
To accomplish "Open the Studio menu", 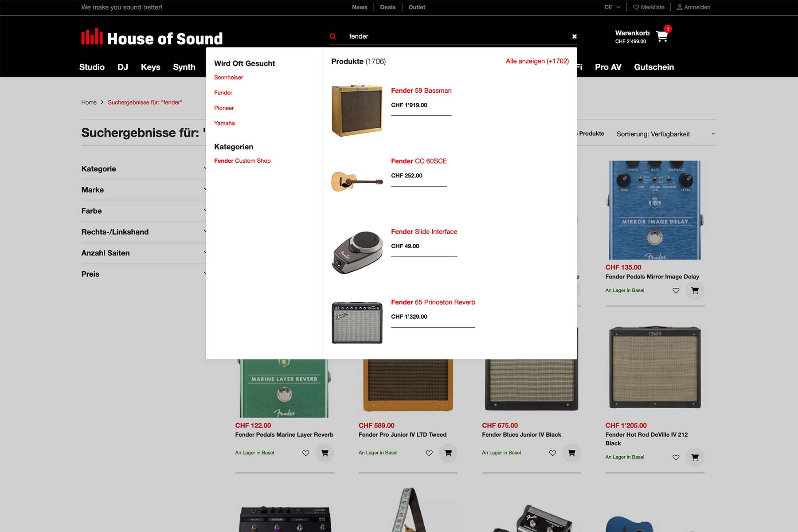I will tap(92, 67).
